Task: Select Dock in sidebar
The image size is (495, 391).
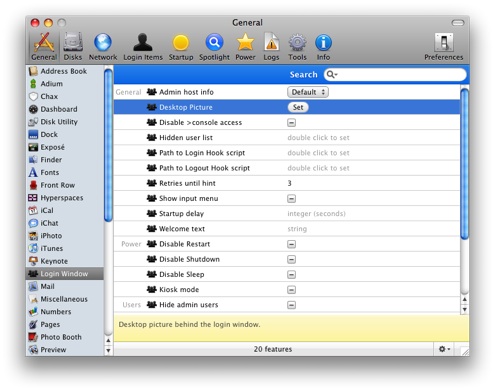Action: [x=64, y=134]
